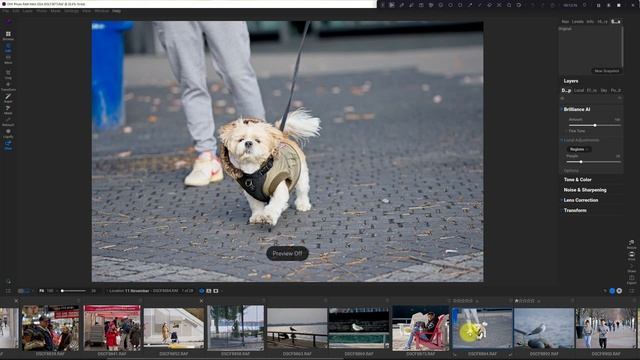Expand the Transform pane in right panel
Screen dimensions: 640x360
pyautogui.click(x=575, y=211)
